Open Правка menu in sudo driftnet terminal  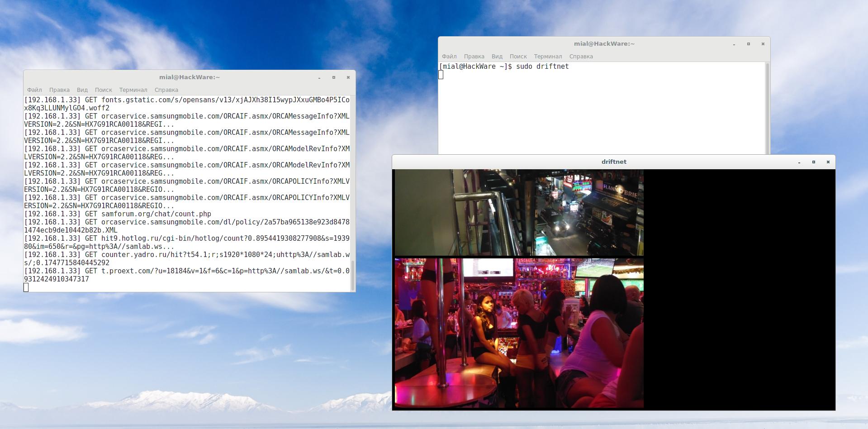(474, 57)
